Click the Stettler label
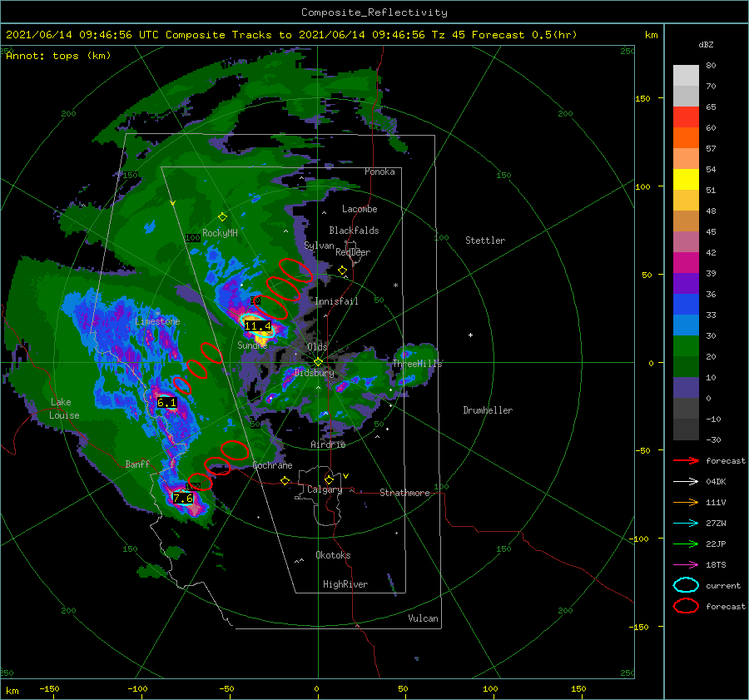The width and height of the screenshot is (749, 700). coord(485,241)
